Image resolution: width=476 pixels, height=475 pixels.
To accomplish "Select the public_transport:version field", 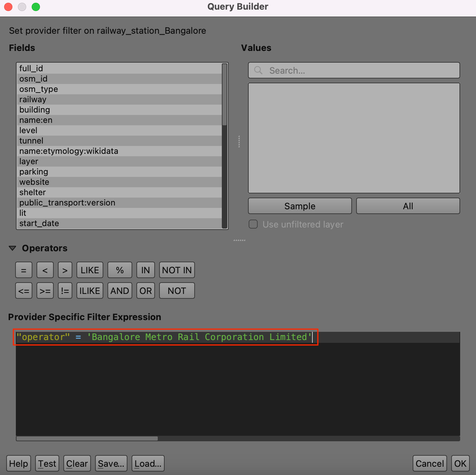I will [119, 203].
